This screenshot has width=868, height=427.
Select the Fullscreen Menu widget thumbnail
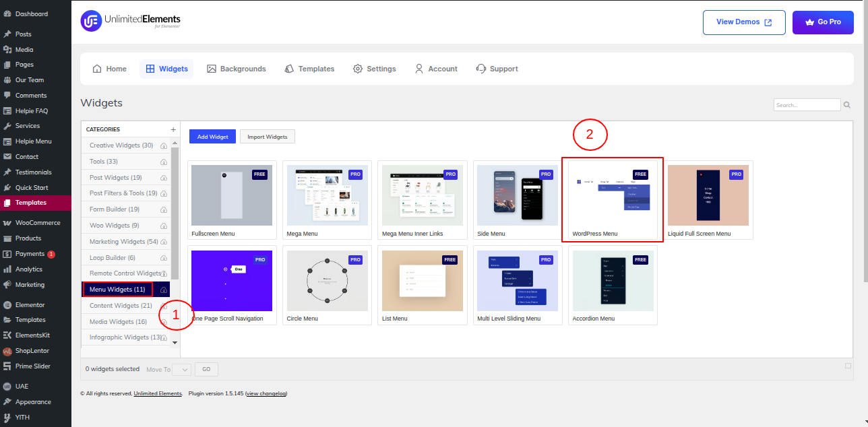point(232,195)
